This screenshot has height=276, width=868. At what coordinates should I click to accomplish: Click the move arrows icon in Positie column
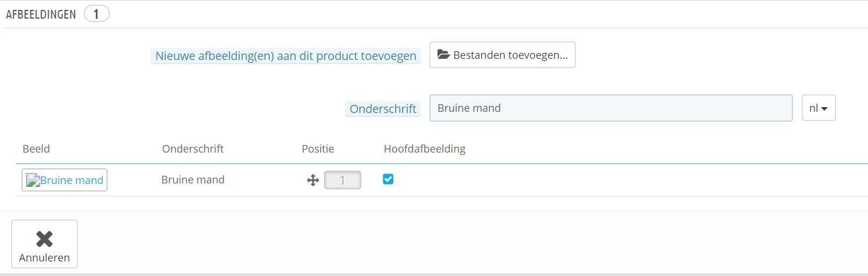coord(313,180)
